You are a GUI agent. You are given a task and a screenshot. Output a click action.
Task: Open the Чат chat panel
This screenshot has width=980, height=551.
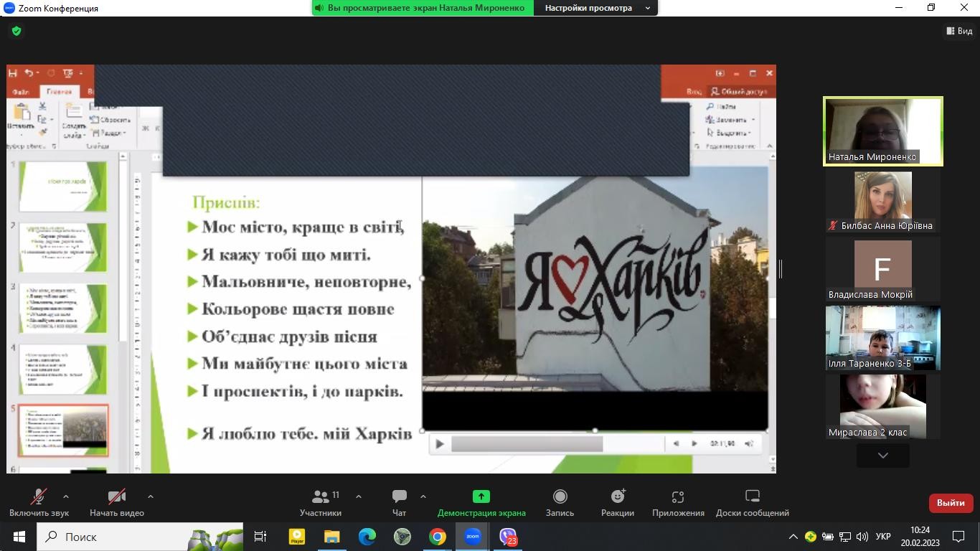click(400, 503)
